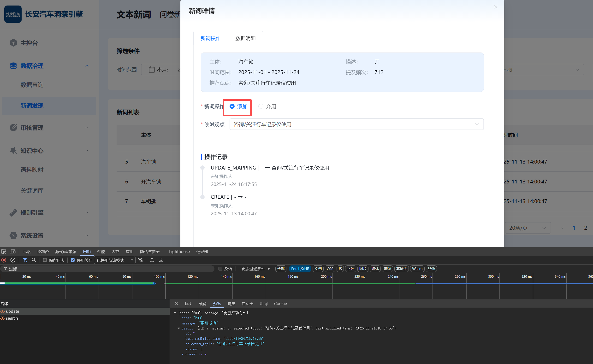This screenshot has height=364, width=593.
Task: Click the clear network log icon
Action: coord(13,260)
